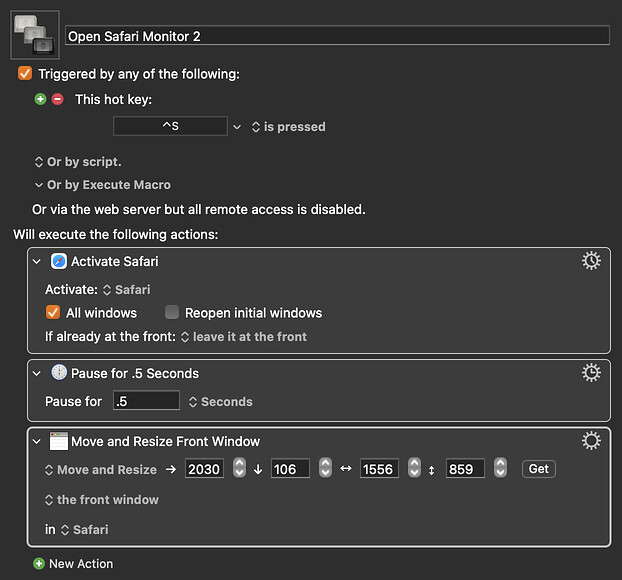The image size is (622, 580).
Task: Click the Get button
Action: tap(539, 469)
